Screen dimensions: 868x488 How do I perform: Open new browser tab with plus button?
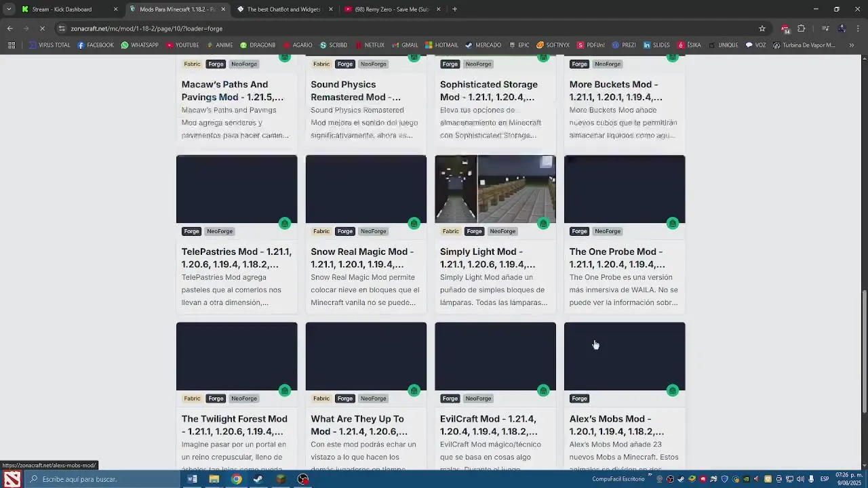454,9
